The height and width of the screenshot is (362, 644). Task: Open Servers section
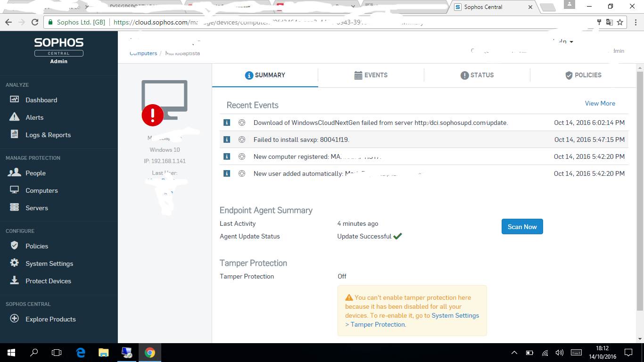(37, 208)
